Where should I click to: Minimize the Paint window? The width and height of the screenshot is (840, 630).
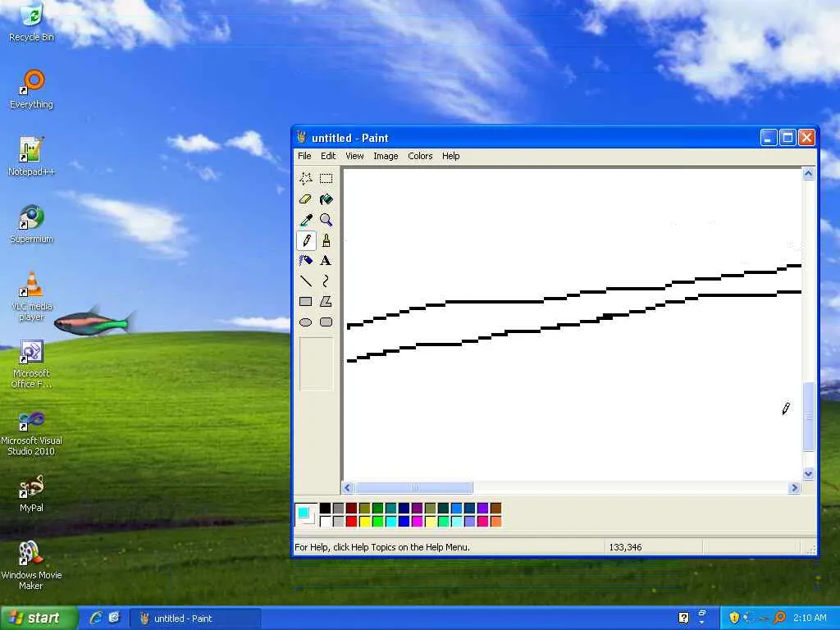[768, 138]
